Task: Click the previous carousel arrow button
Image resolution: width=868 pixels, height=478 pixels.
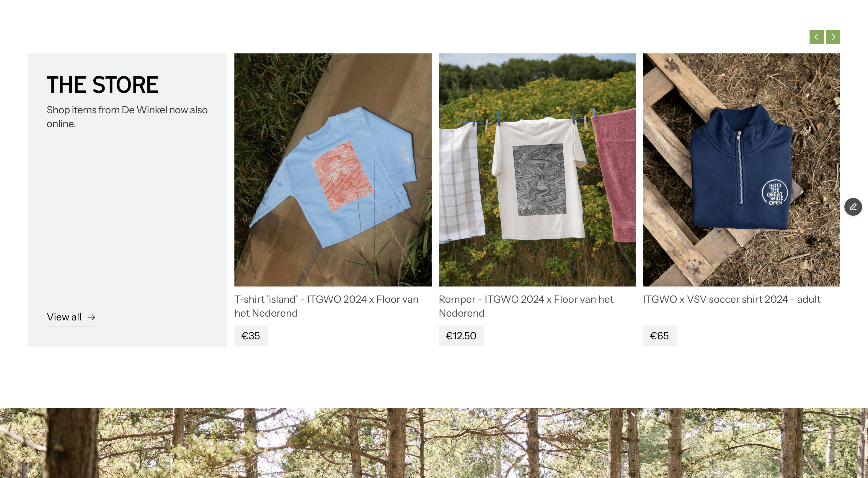Action: (x=816, y=37)
